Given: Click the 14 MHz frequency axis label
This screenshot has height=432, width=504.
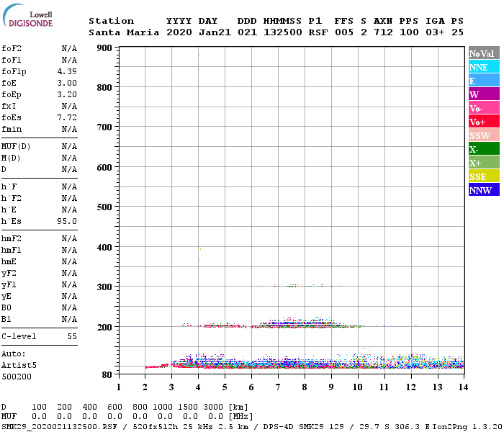Looking at the screenshot, I should 463,387.
